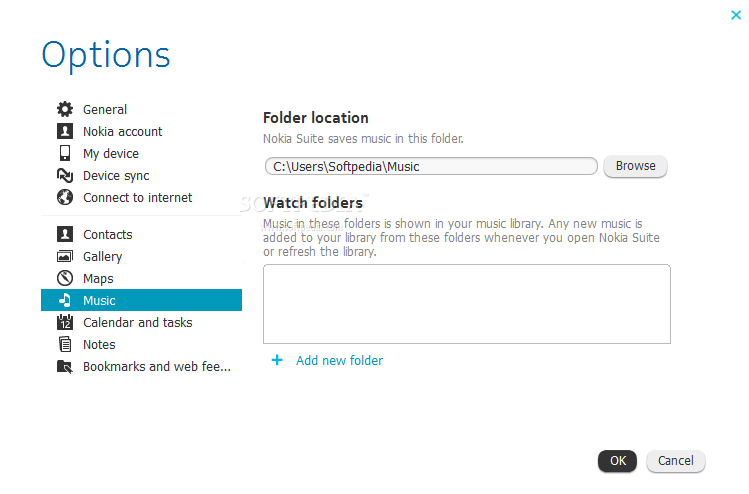Click the Nokia account person icon
This screenshot has width=749, height=494.
click(x=65, y=131)
